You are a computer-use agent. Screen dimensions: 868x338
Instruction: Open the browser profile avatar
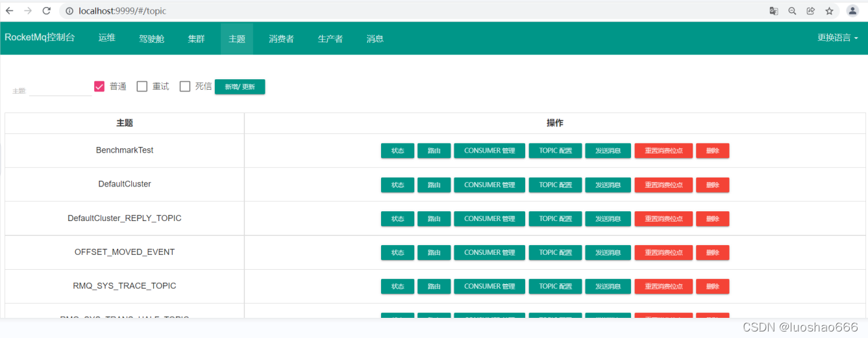click(852, 11)
